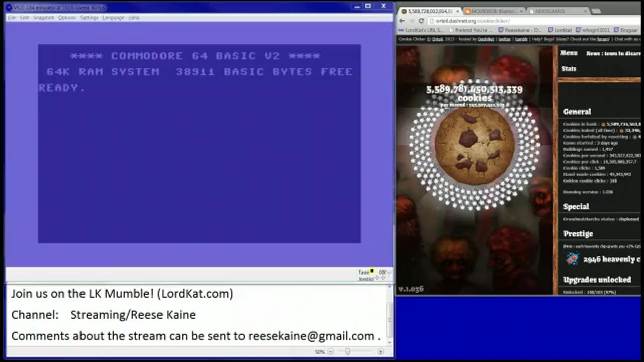
Task: Click the heavenly chips prestige icon
Action: click(572, 259)
